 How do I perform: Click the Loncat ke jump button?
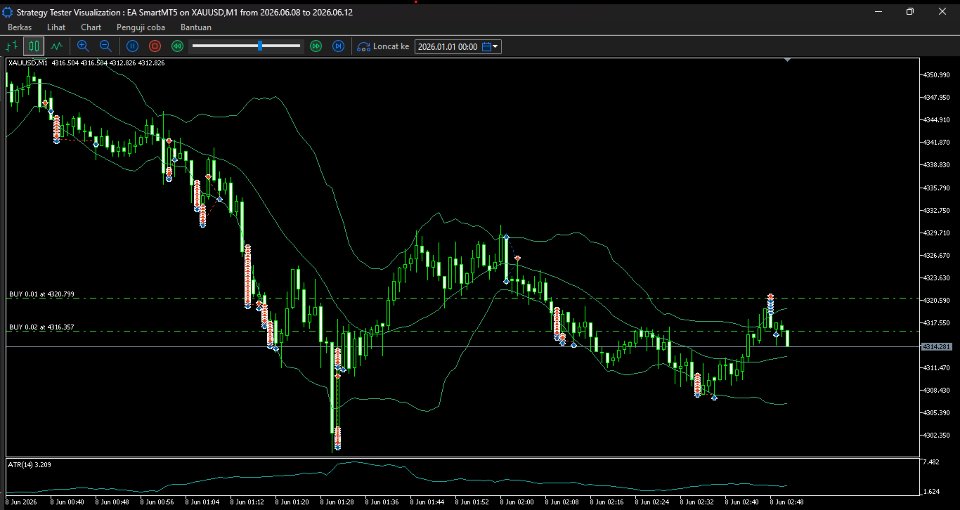383,47
